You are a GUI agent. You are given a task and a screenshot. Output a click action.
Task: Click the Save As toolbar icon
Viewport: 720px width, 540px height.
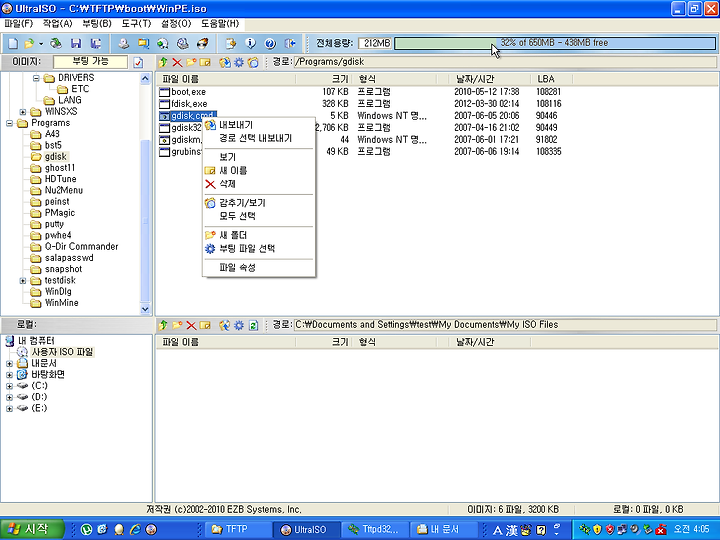pos(96,44)
